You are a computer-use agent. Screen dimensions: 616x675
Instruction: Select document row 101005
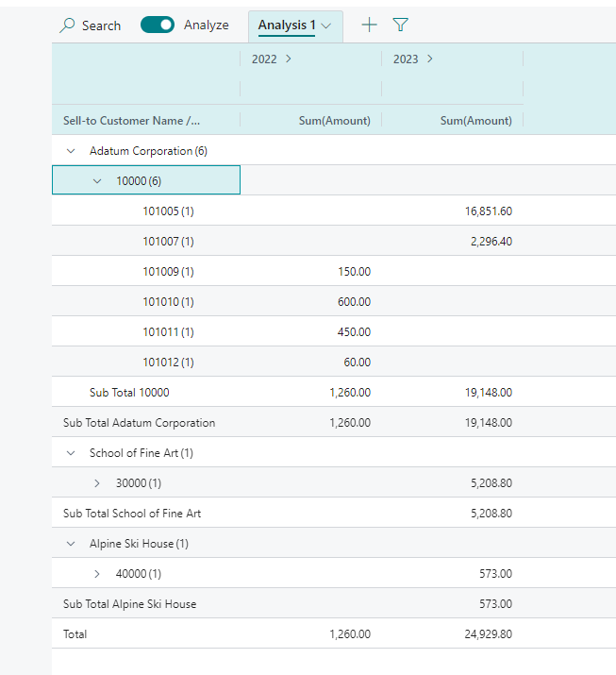tap(168, 211)
